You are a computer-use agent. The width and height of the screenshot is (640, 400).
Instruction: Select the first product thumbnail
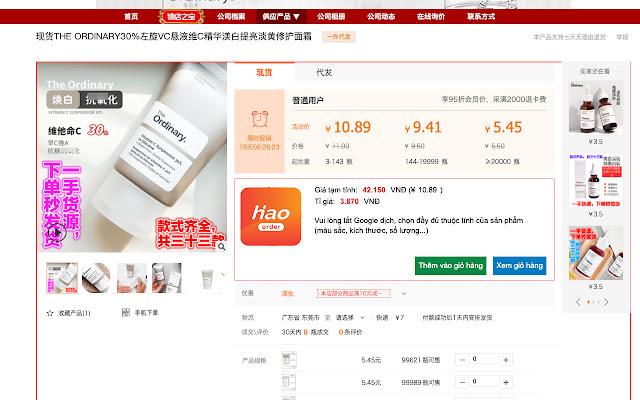point(62,278)
